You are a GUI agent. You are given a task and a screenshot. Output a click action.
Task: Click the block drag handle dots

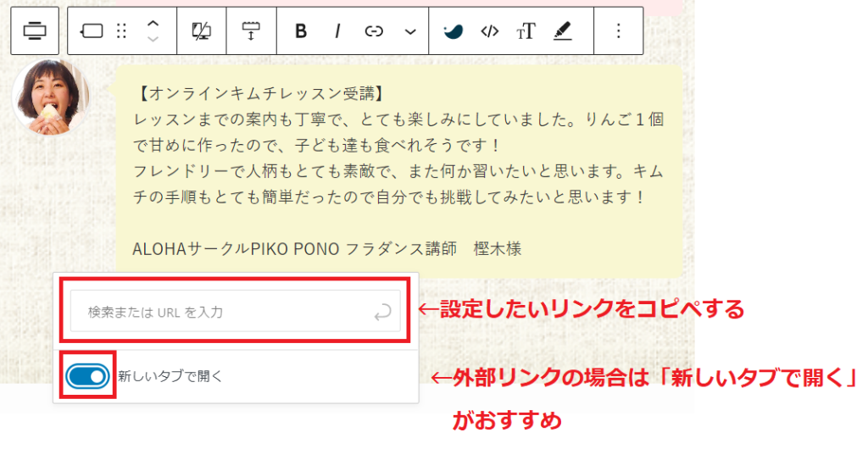(121, 31)
